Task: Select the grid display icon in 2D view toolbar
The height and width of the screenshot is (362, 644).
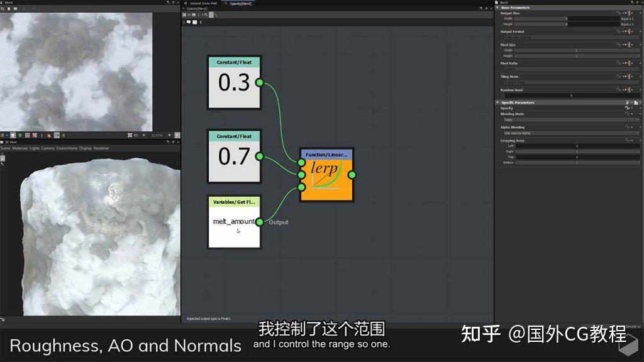Action: 26,134
